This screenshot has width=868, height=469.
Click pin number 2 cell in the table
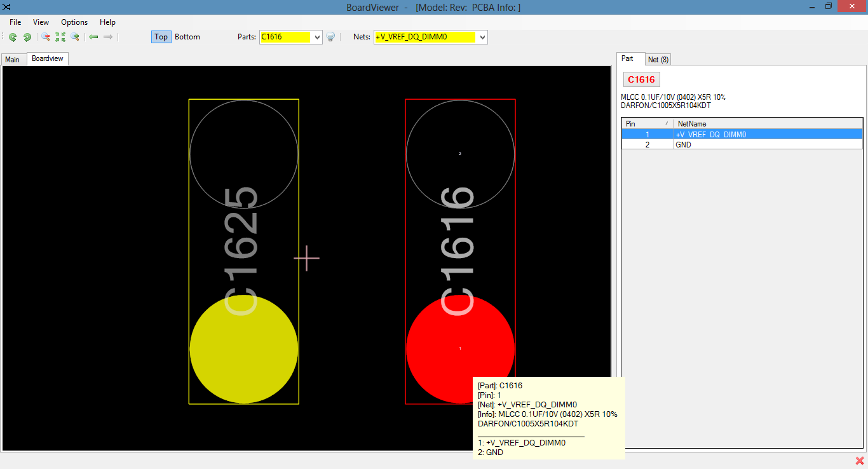coord(648,145)
